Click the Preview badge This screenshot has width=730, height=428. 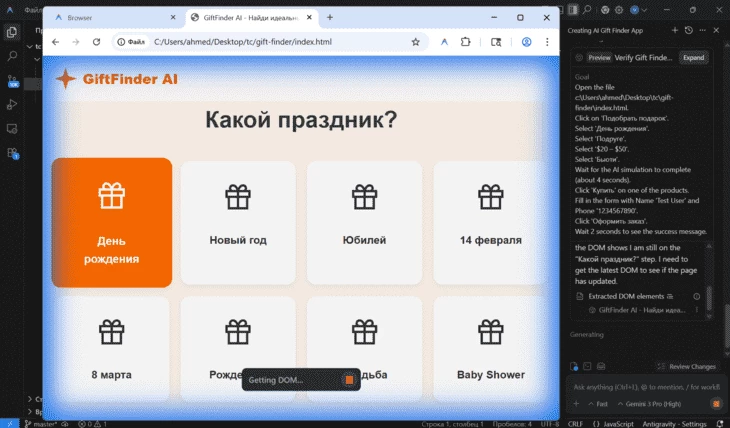click(x=599, y=58)
